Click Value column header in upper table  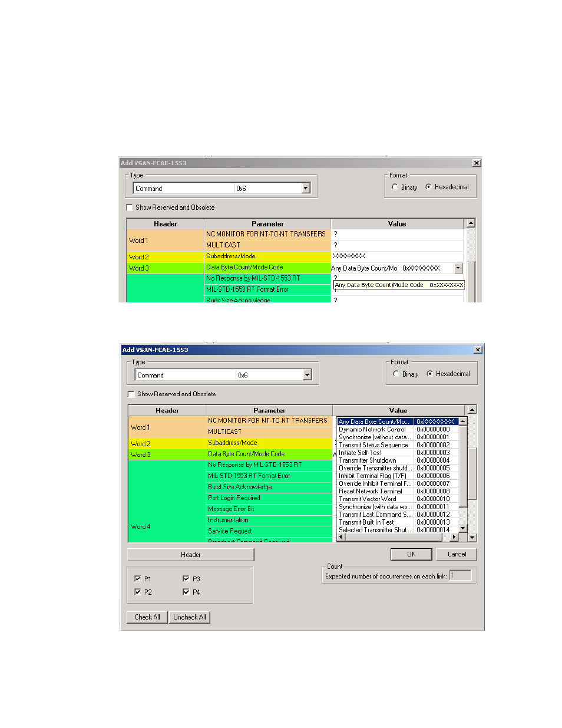pyautogui.click(x=398, y=224)
